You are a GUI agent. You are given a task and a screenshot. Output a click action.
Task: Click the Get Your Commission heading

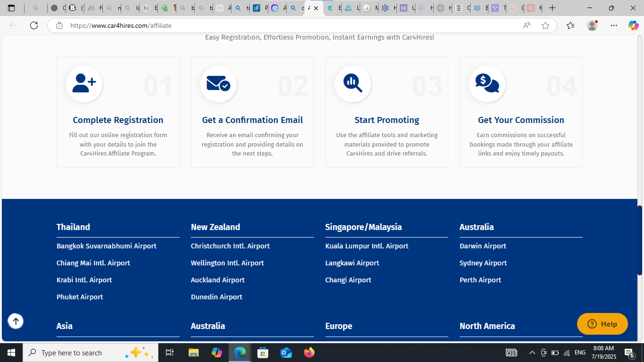(521, 120)
